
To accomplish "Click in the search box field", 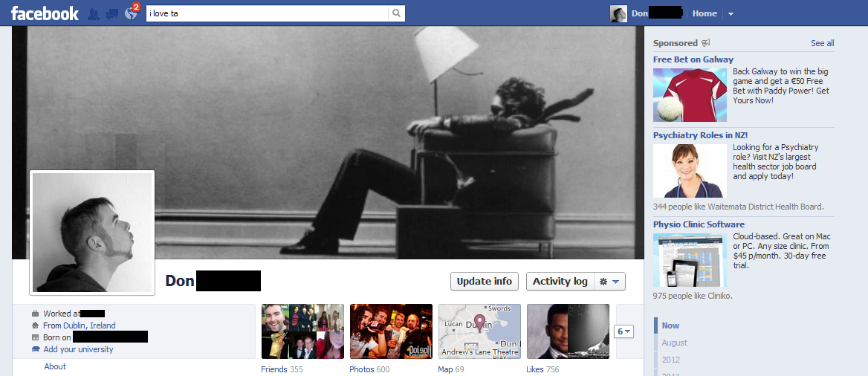I will pyautogui.click(x=268, y=13).
